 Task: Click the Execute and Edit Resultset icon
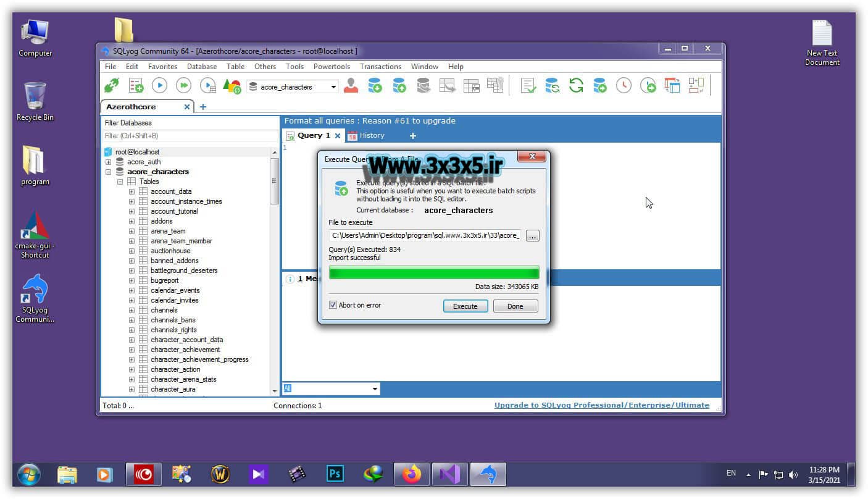(208, 86)
